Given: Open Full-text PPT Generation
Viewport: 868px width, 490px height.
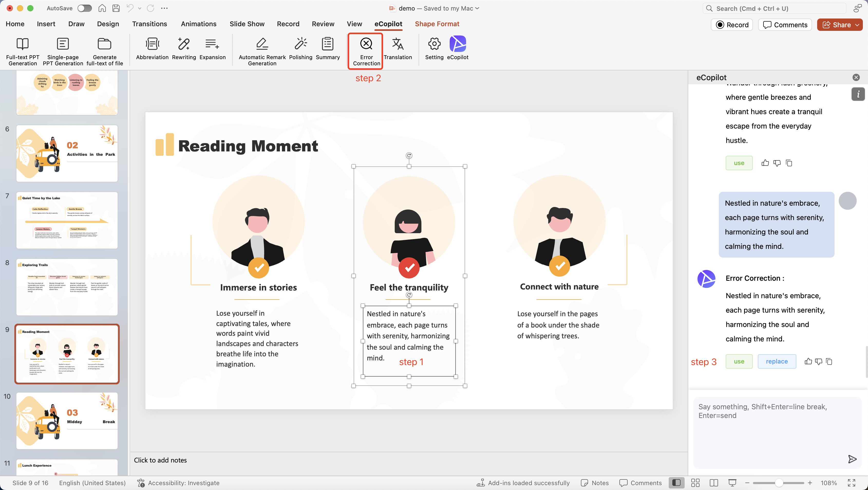Looking at the screenshot, I should coord(23,44).
